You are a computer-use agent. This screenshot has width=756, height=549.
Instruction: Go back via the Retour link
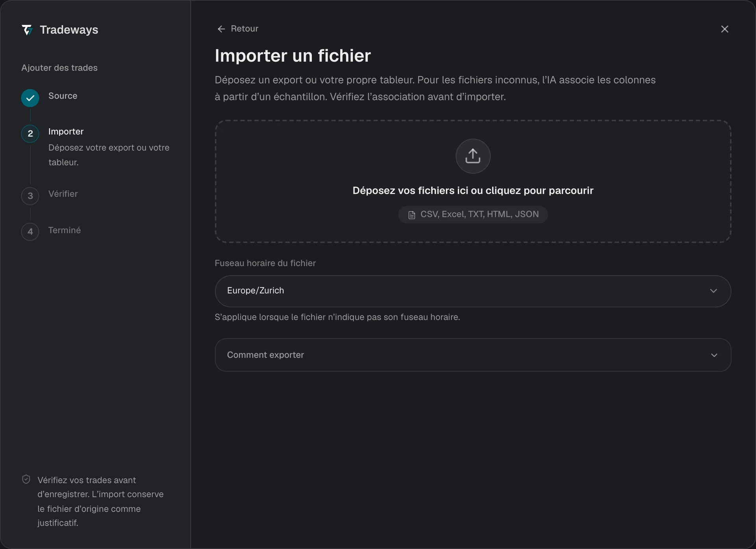238,29
